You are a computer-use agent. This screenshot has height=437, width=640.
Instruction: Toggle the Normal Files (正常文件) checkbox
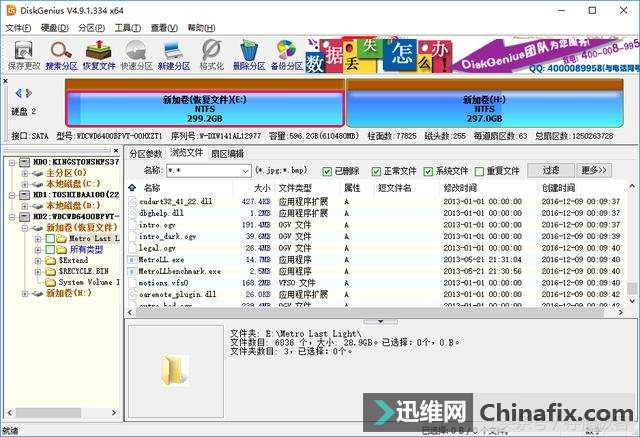click(x=376, y=171)
